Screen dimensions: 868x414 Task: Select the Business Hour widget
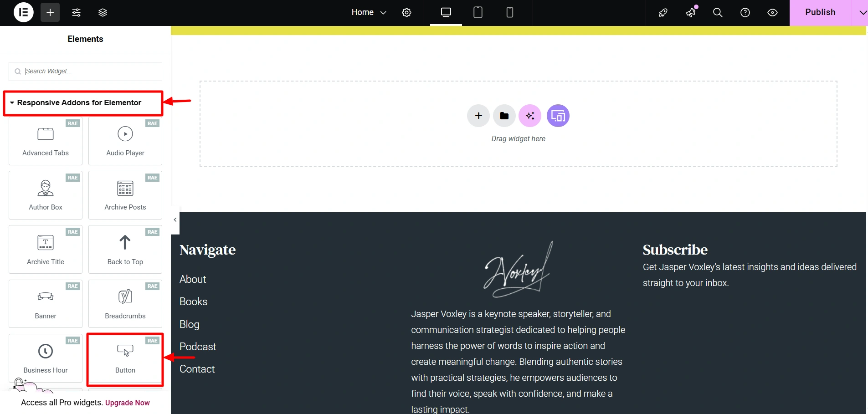point(46,358)
